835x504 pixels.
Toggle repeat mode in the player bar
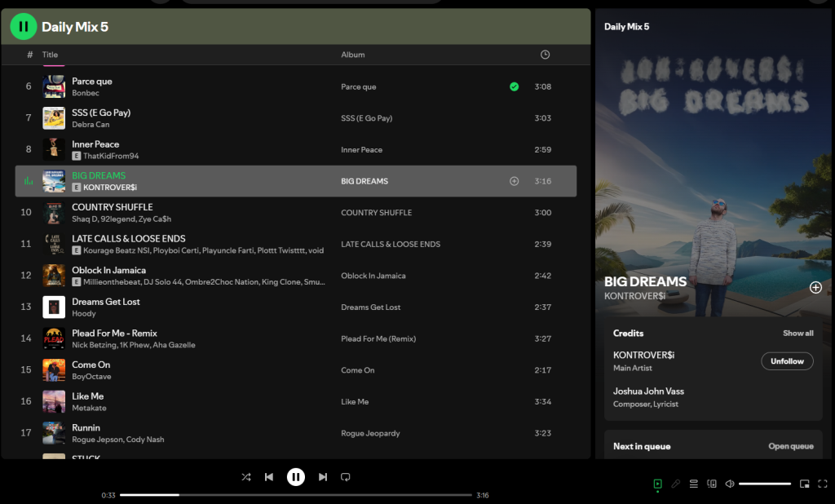[346, 477]
